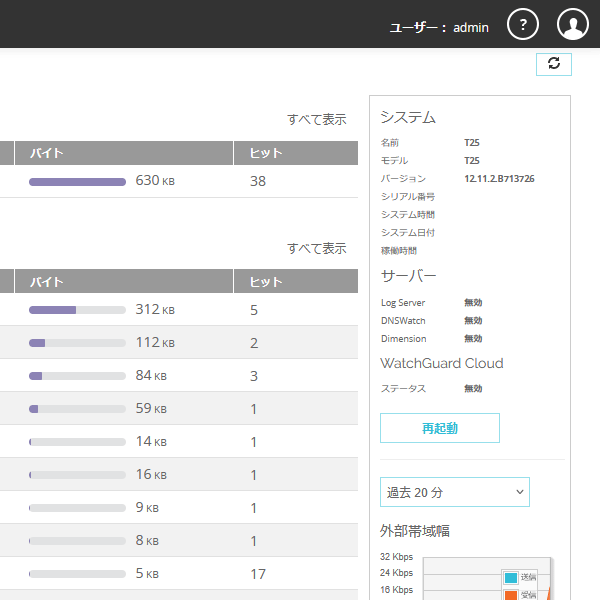Select version text 12.11.2.B713726
The height and width of the screenshot is (600, 600).
pyautogui.click(x=499, y=179)
